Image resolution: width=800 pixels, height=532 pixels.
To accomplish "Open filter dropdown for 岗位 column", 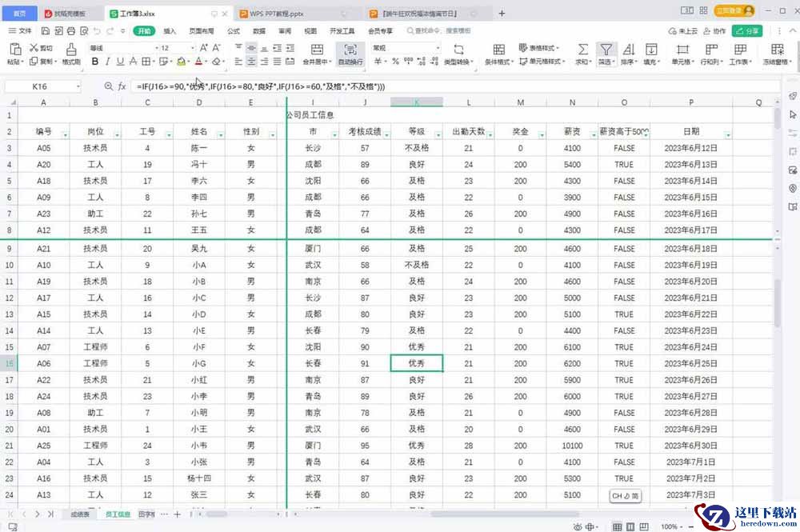I will click(117, 135).
